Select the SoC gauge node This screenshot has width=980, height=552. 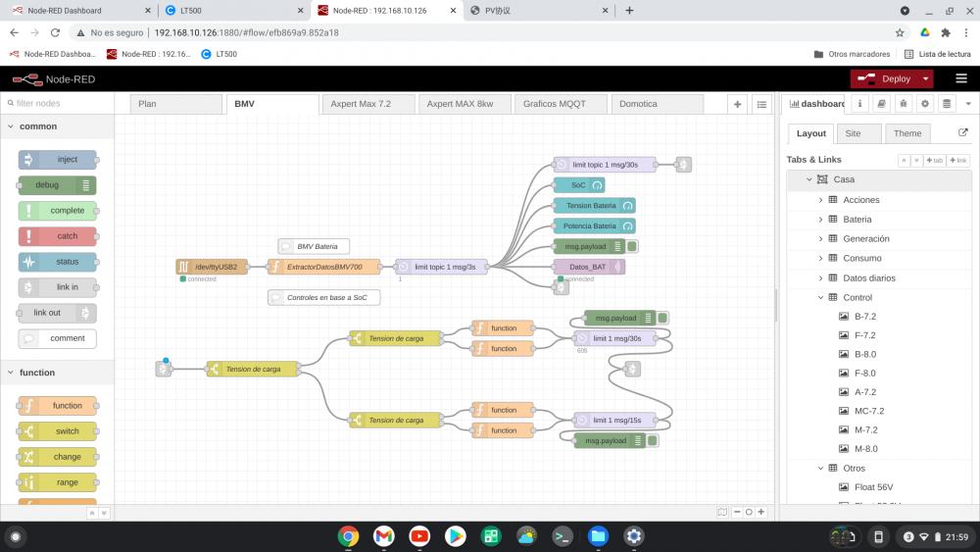click(x=579, y=185)
